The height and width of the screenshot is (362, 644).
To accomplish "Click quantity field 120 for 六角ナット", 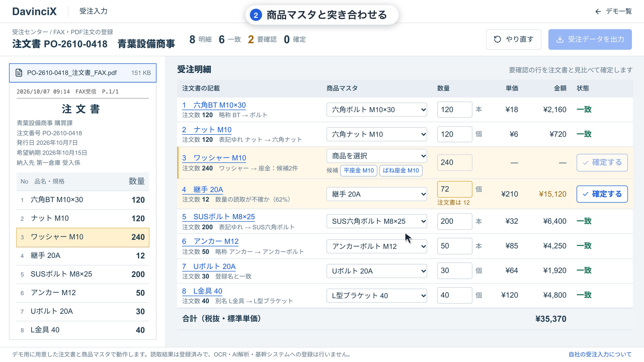I will (x=455, y=134).
